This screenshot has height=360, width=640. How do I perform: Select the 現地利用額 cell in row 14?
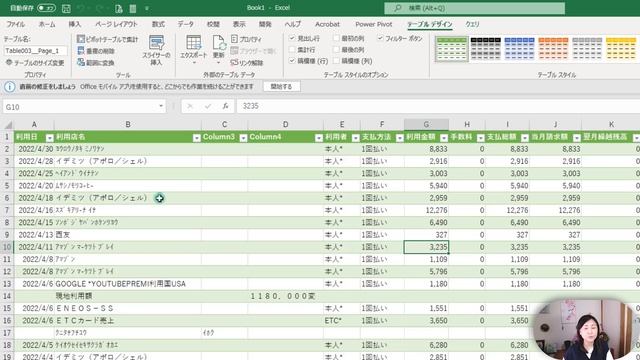(128, 296)
